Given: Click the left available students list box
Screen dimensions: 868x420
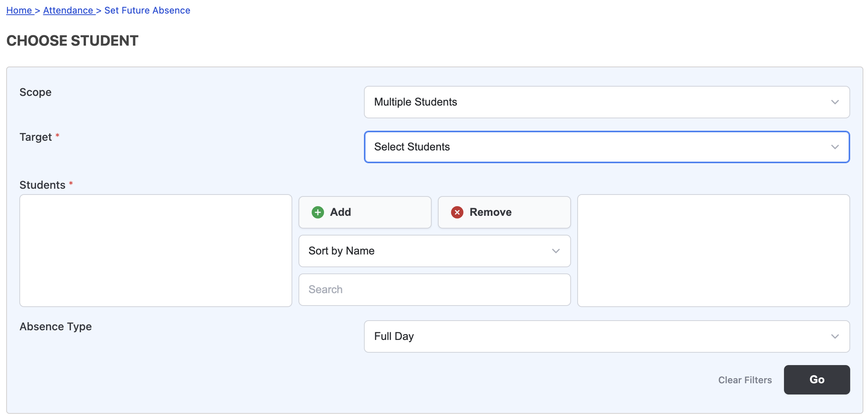Looking at the screenshot, I should point(156,251).
